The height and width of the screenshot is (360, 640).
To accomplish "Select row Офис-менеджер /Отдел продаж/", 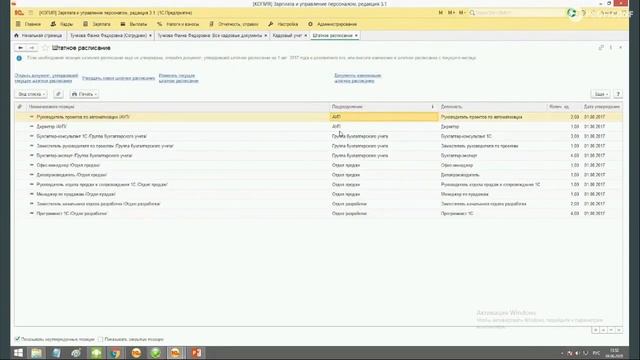I will click(318, 165).
